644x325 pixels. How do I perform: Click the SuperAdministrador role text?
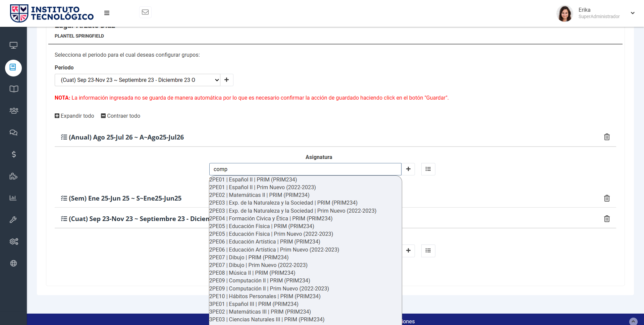click(599, 16)
